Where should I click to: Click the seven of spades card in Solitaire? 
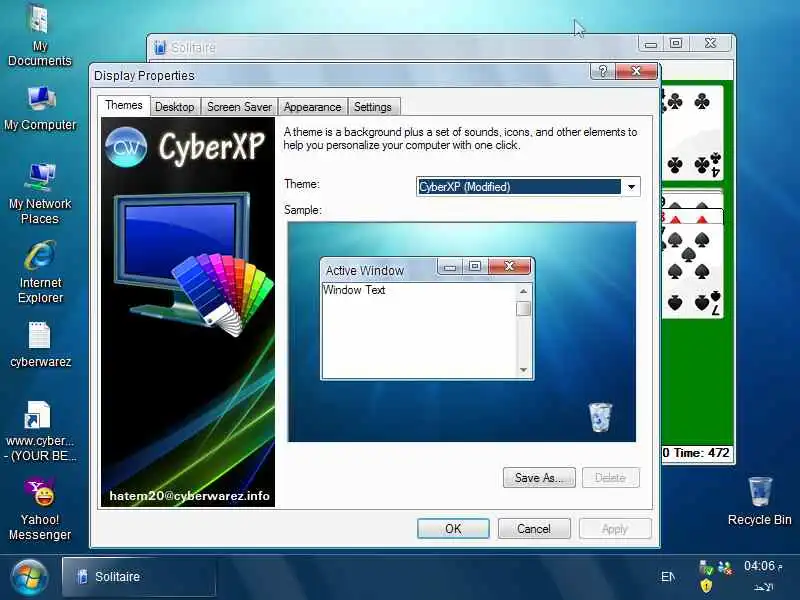tap(692, 273)
